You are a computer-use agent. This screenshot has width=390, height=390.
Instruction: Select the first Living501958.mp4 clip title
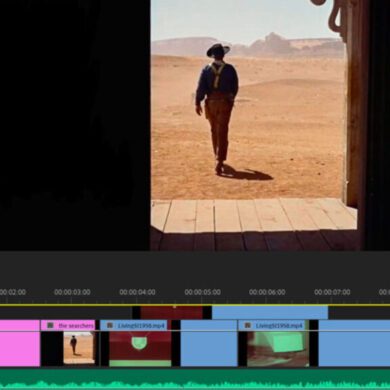tap(141, 326)
